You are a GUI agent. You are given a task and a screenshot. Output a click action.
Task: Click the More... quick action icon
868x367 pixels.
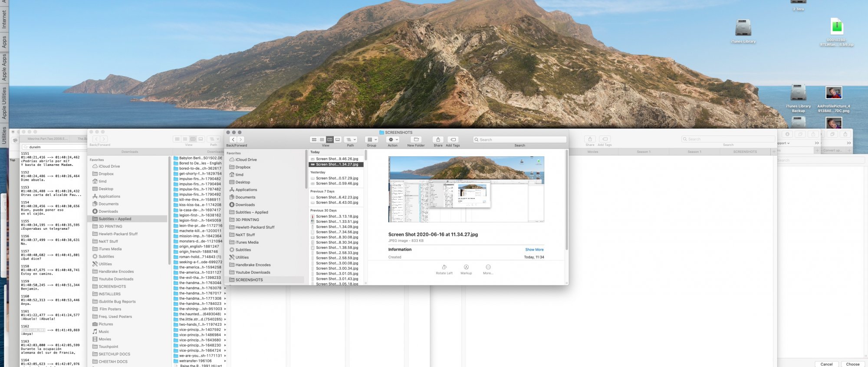pos(488,267)
